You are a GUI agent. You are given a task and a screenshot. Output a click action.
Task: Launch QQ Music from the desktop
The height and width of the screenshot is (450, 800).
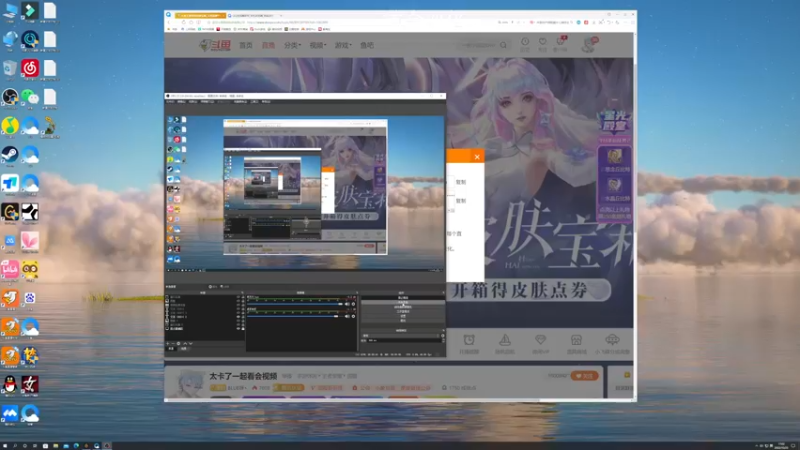[x=10, y=126]
